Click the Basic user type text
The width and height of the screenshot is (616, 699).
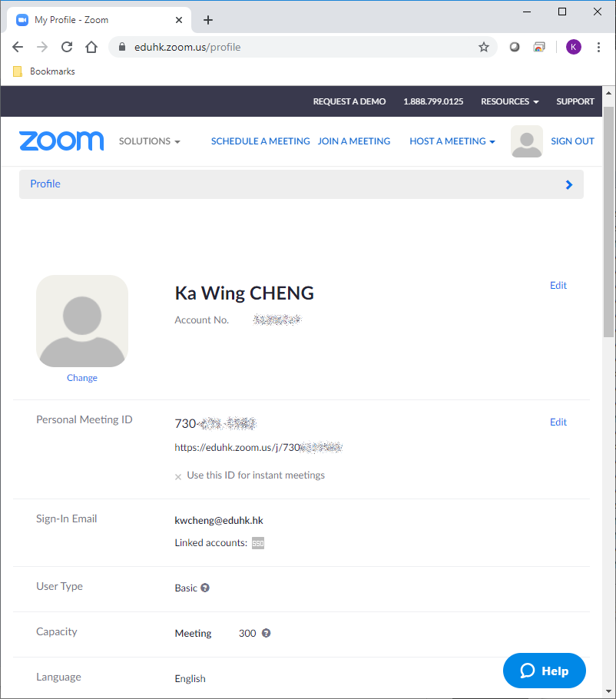(x=186, y=588)
